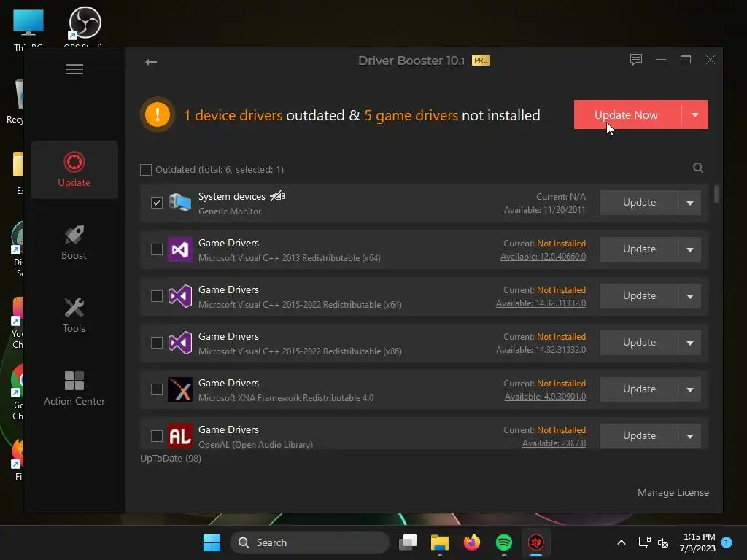747x560 pixels.
Task: Click the search magnifier above driver list
Action: pyautogui.click(x=698, y=168)
